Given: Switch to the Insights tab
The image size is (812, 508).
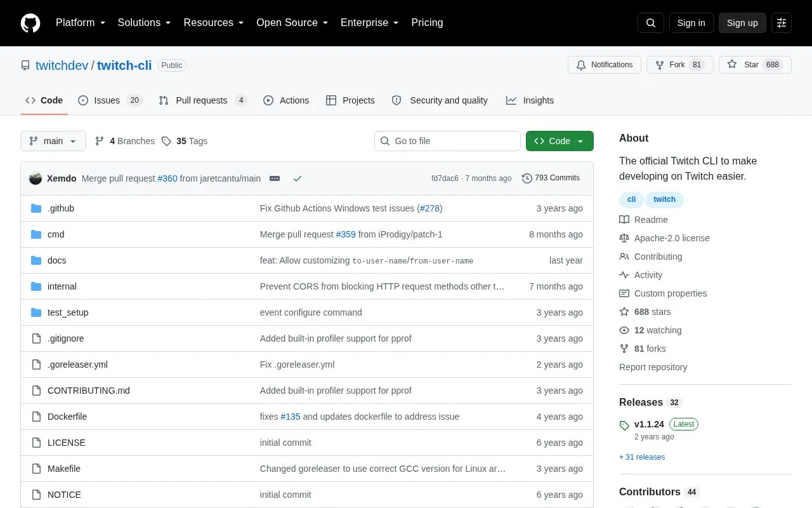Looking at the screenshot, I should click(530, 100).
